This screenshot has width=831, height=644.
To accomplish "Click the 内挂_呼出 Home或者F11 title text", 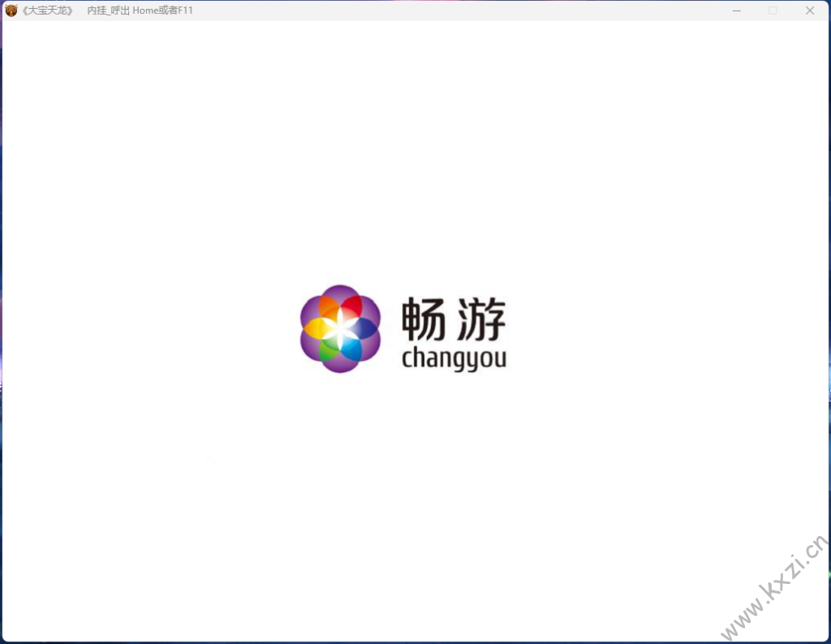I will click(140, 11).
